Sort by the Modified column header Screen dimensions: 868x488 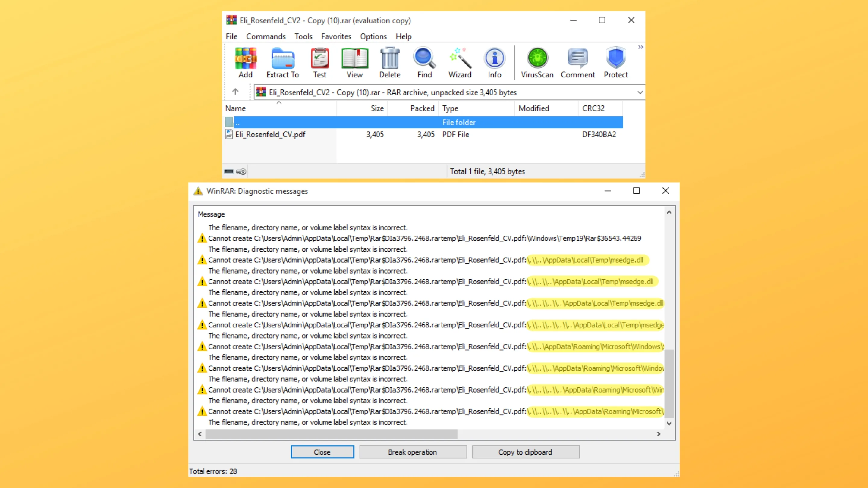546,108
